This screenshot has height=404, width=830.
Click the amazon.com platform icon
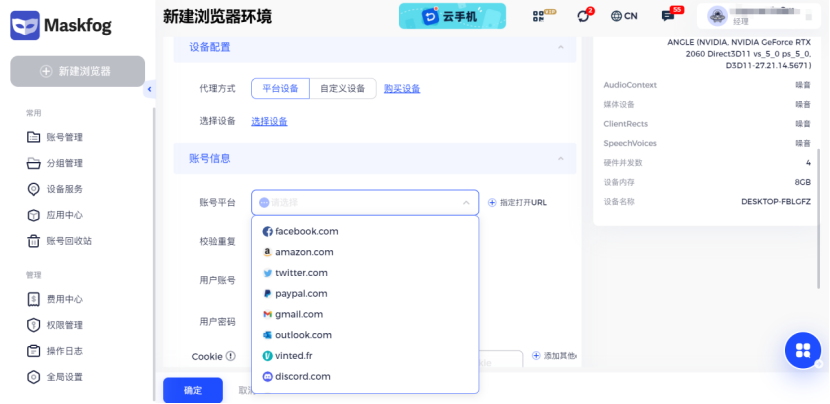coord(267,252)
